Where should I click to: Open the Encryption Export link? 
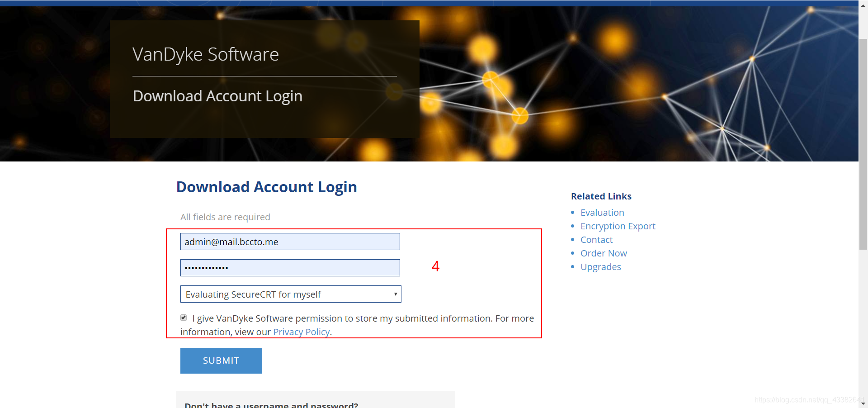(618, 226)
